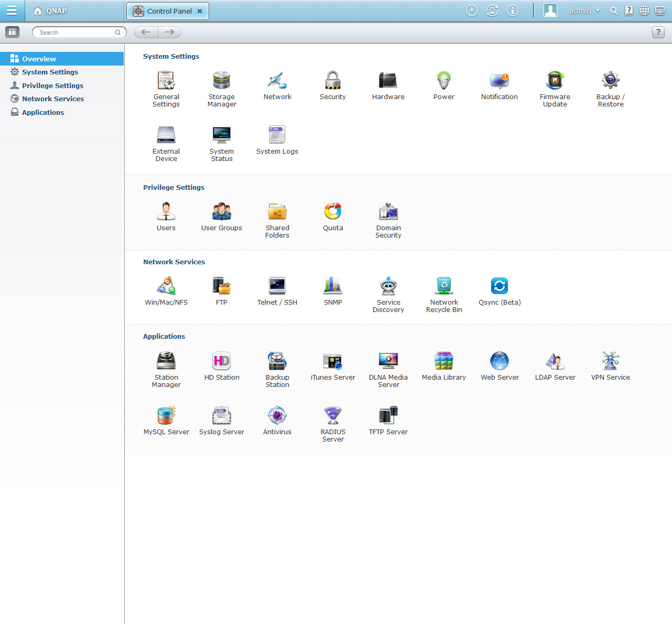
Task: Launch the Antivirus application
Action: pyautogui.click(x=277, y=416)
